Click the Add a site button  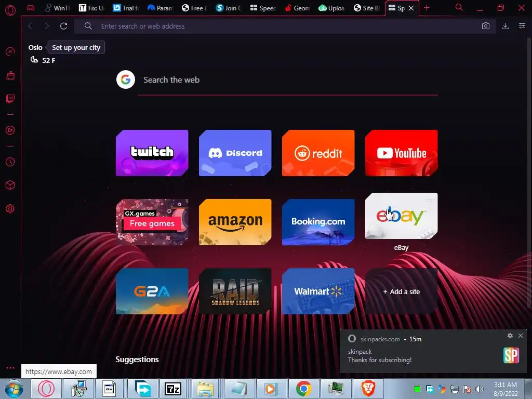[402, 291]
